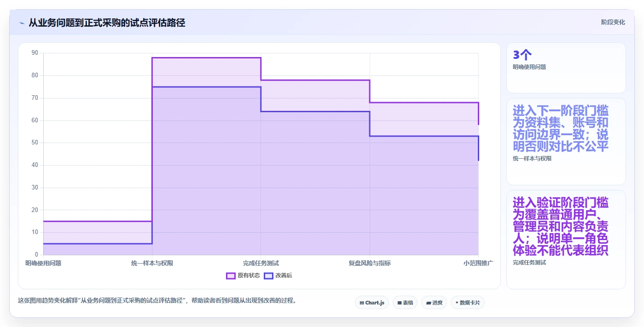The image size is (644, 327).
Task: Click the 统一样本与权限 caption inside the side card
Action: 532,159
